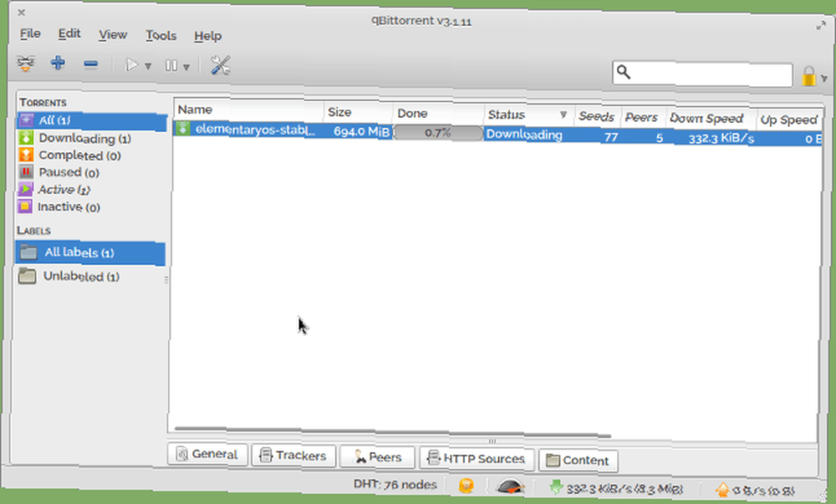Sort by the Down Speed column header
836x504 pixels.
711,119
